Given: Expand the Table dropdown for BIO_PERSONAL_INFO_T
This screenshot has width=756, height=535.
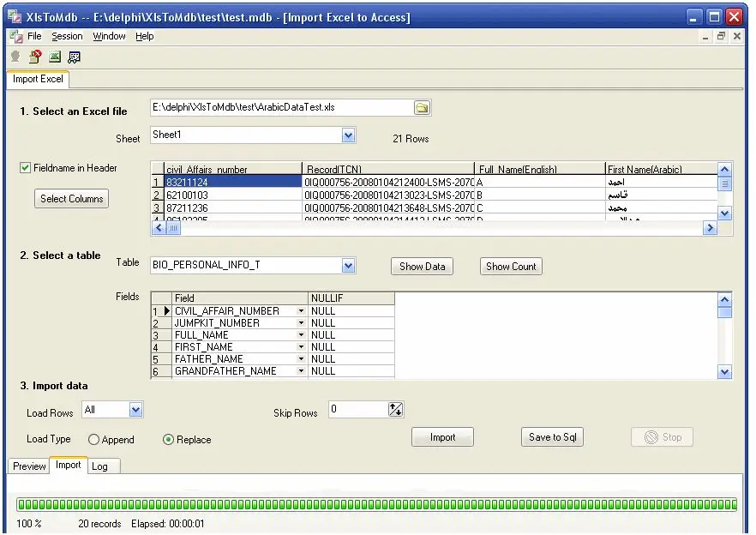Looking at the screenshot, I should click(348, 266).
